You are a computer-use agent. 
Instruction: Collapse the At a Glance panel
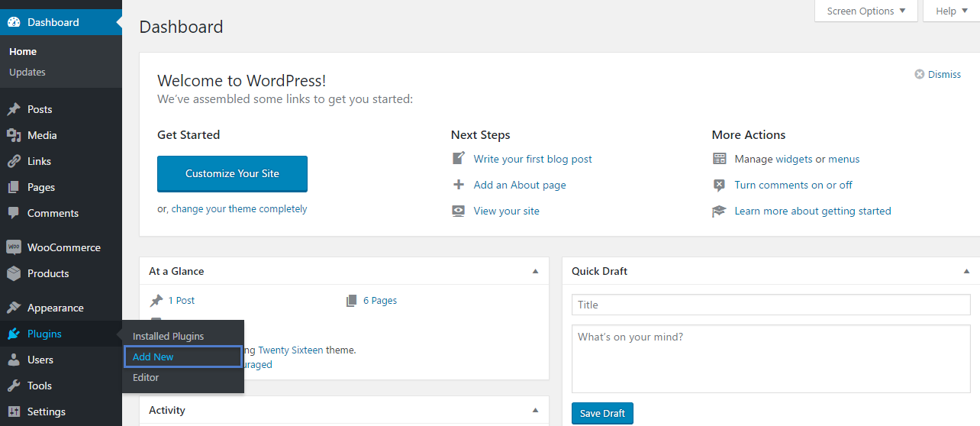pyautogui.click(x=535, y=271)
